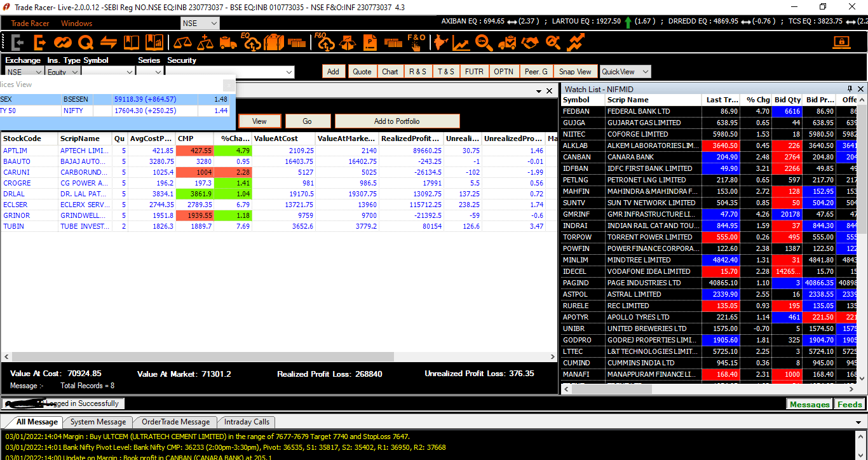This screenshot has width=868, height=460.
Task: Open the Trade Racer menu
Action: 30,24
